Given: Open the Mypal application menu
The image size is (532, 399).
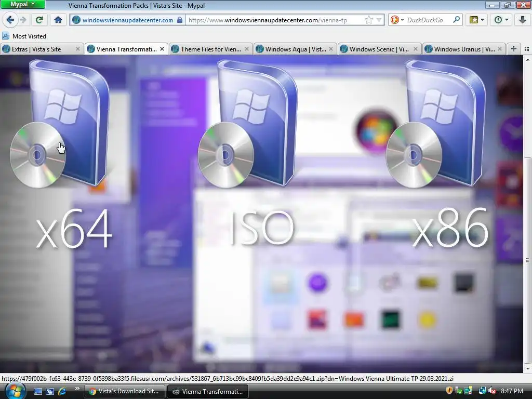Looking at the screenshot, I should pyautogui.click(x=22, y=4).
